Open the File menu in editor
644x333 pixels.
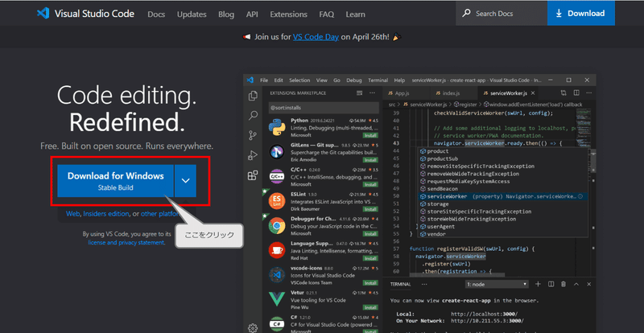click(x=264, y=80)
